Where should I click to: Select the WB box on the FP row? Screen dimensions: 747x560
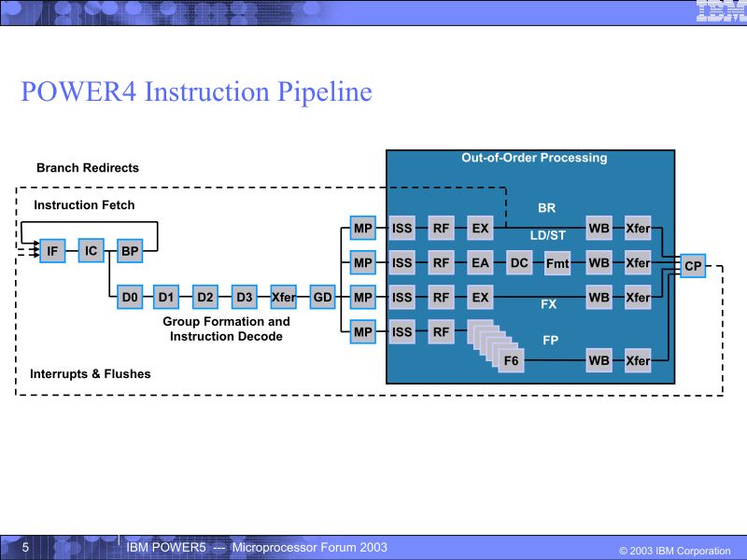[599, 360]
